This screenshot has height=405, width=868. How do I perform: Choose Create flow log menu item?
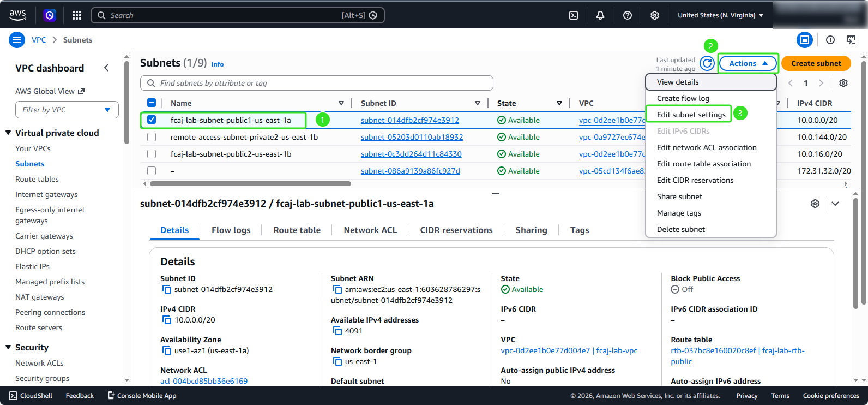click(710, 98)
